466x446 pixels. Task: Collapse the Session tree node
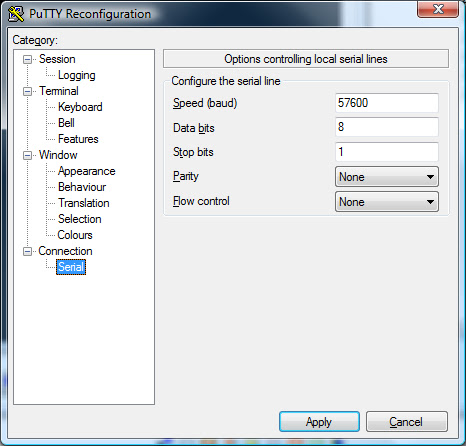[27, 60]
